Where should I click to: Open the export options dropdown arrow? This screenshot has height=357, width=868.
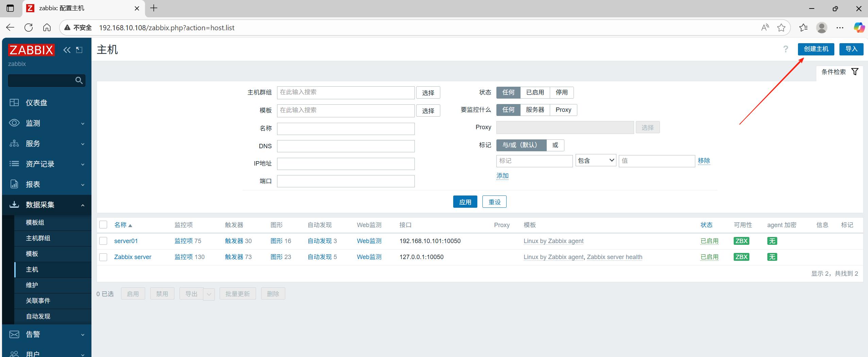pyautogui.click(x=209, y=294)
